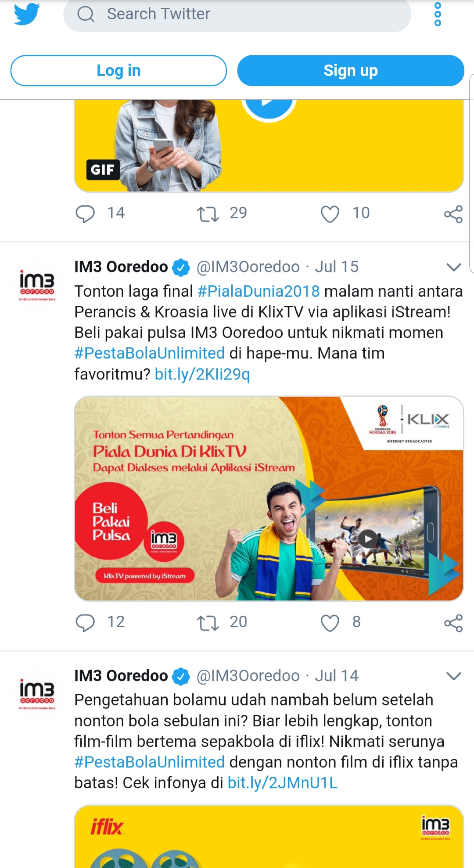Expand options for the Jul 14 tweet
The image size is (474, 868).
tap(453, 676)
